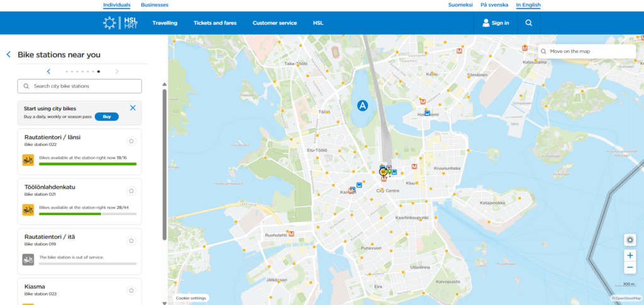
Task: Star the Rautatientori / itä station
Action: [131, 240]
